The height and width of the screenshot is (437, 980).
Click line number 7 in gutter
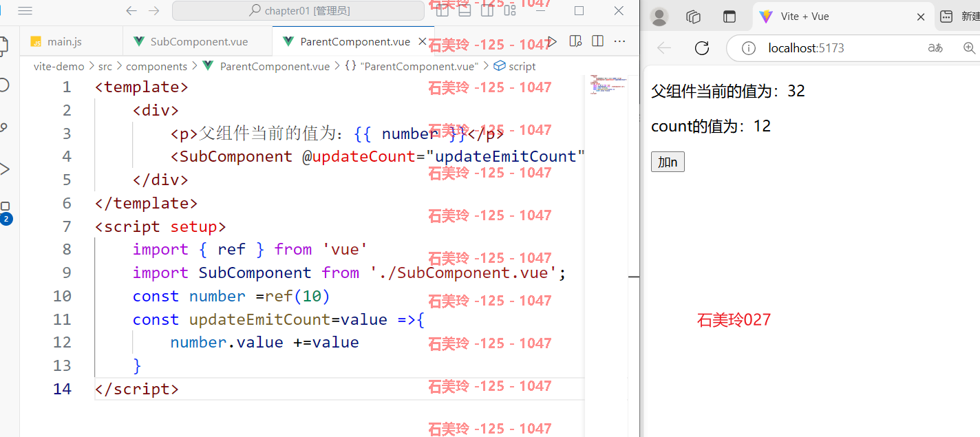[66, 226]
